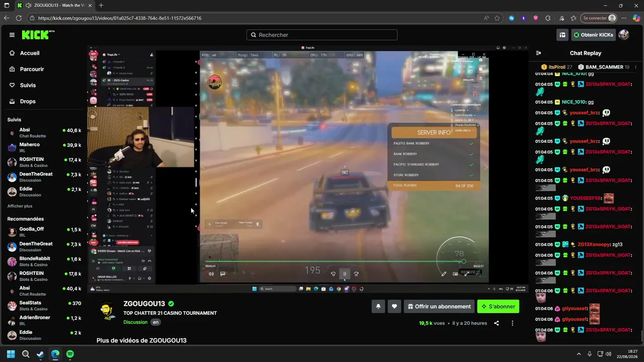Open a new browser tab
The image size is (644, 362).
click(x=101, y=6)
